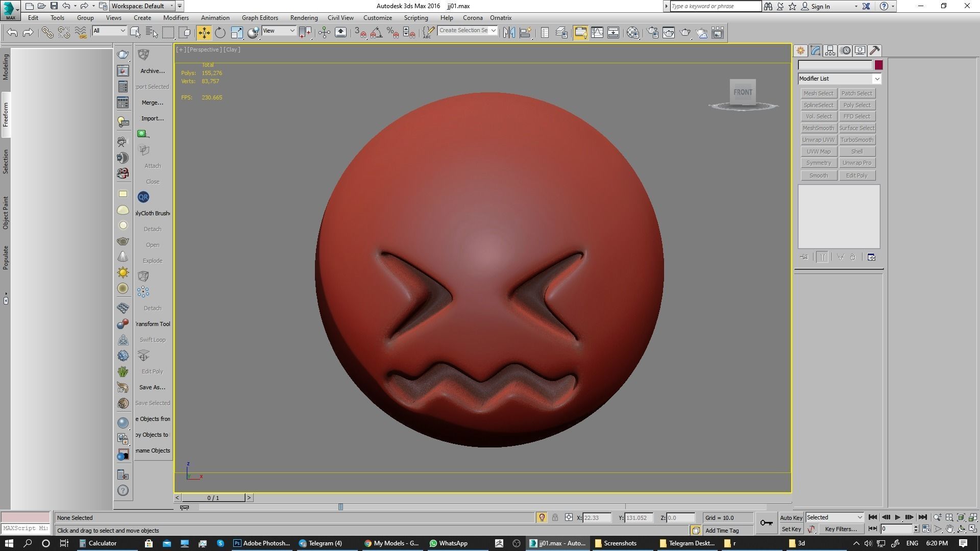Click the object color swatch
This screenshot has width=980, height=551.
click(878, 65)
